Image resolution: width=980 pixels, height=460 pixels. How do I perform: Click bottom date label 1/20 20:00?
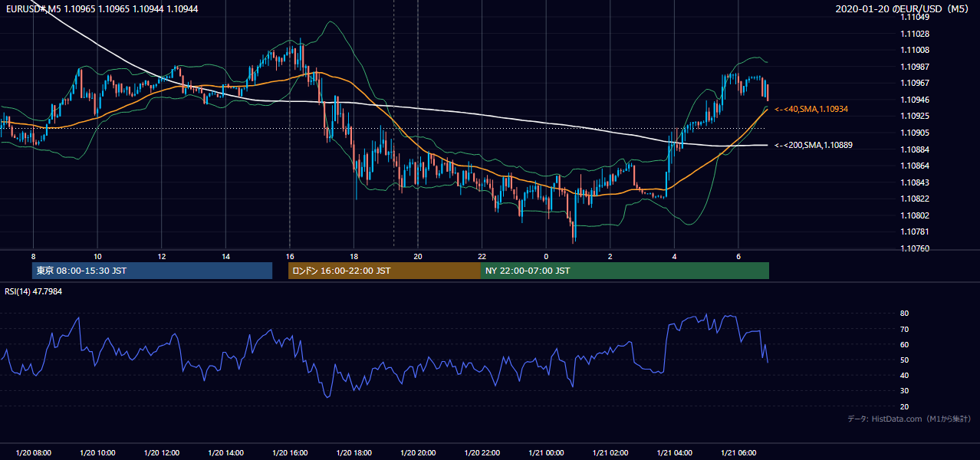[x=418, y=453]
